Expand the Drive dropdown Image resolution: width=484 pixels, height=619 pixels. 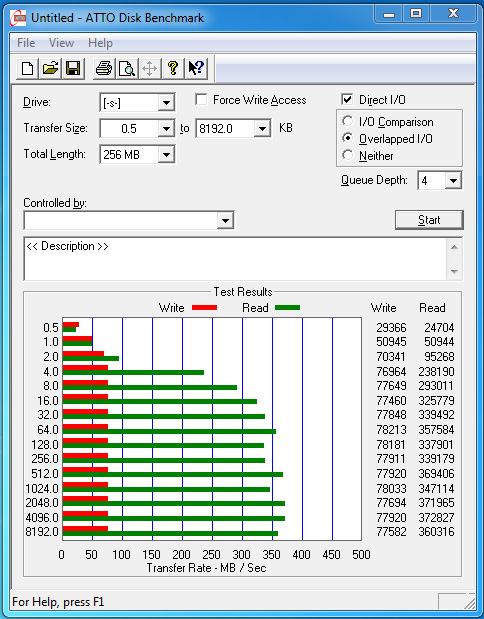[x=166, y=103]
